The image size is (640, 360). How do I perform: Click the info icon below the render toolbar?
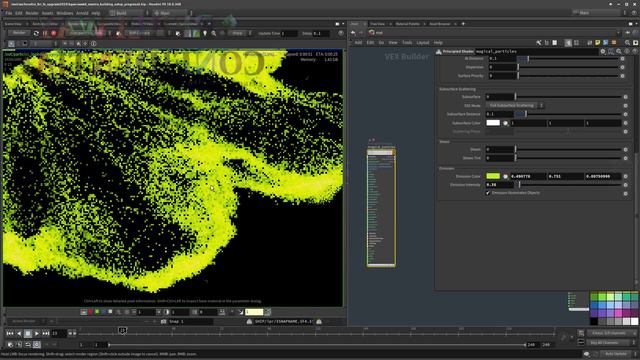93,43
